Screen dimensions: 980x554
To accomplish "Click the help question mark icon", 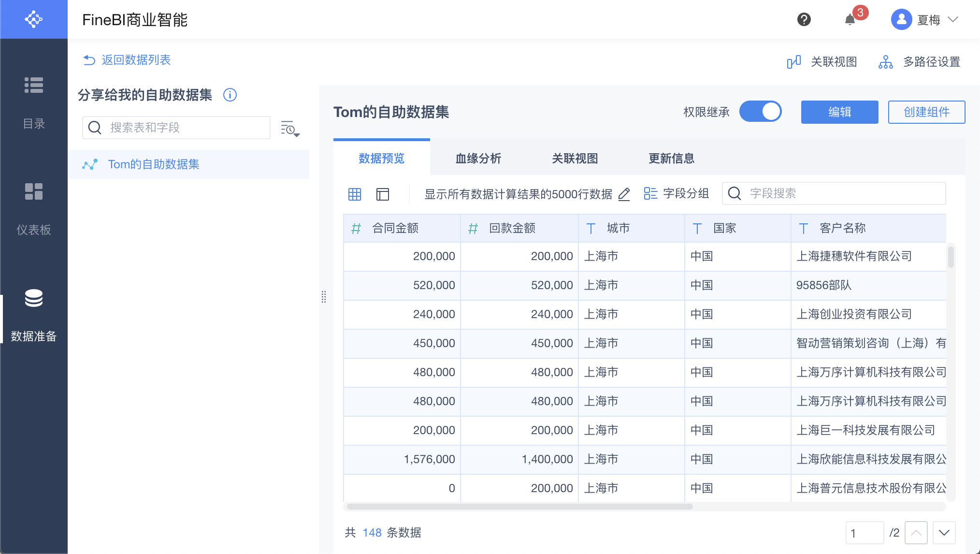I will pos(804,20).
